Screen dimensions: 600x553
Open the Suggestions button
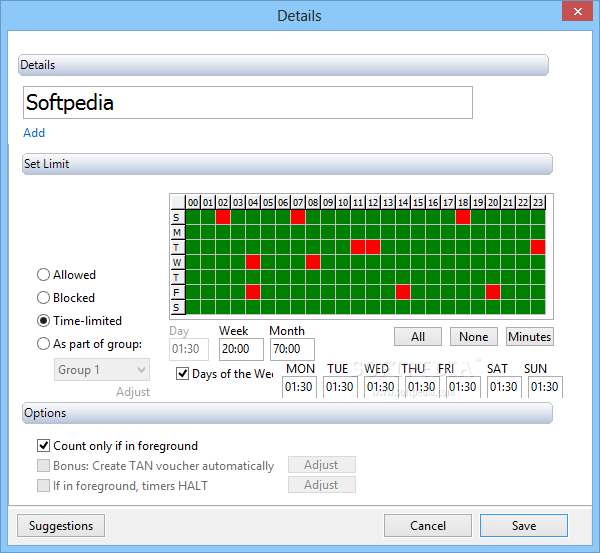(x=61, y=526)
